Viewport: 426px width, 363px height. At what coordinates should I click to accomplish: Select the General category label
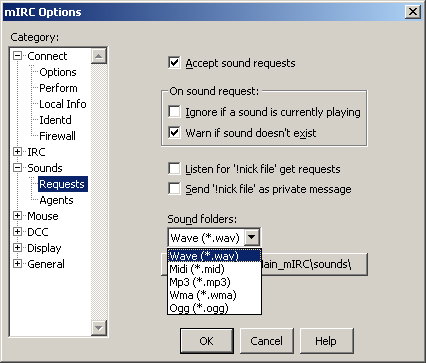click(46, 264)
